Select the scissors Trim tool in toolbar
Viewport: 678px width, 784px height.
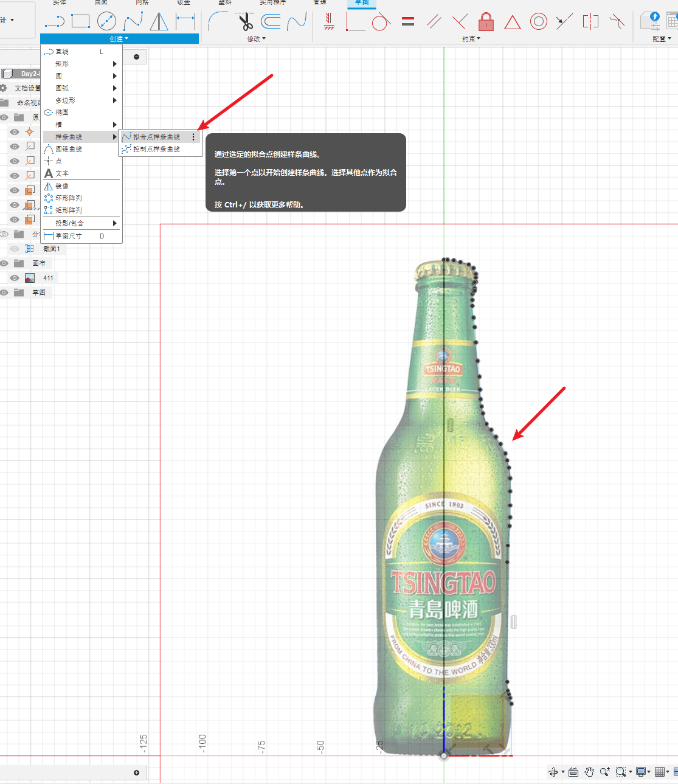click(x=245, y=22)
